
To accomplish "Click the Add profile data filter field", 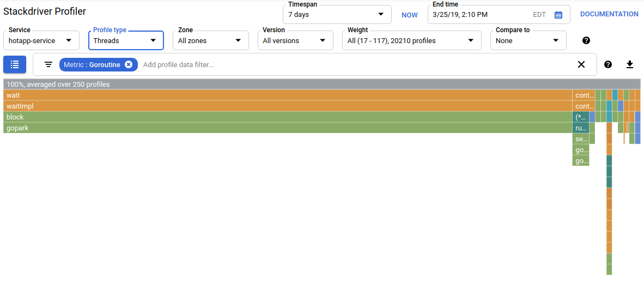I will coord(354,64).
